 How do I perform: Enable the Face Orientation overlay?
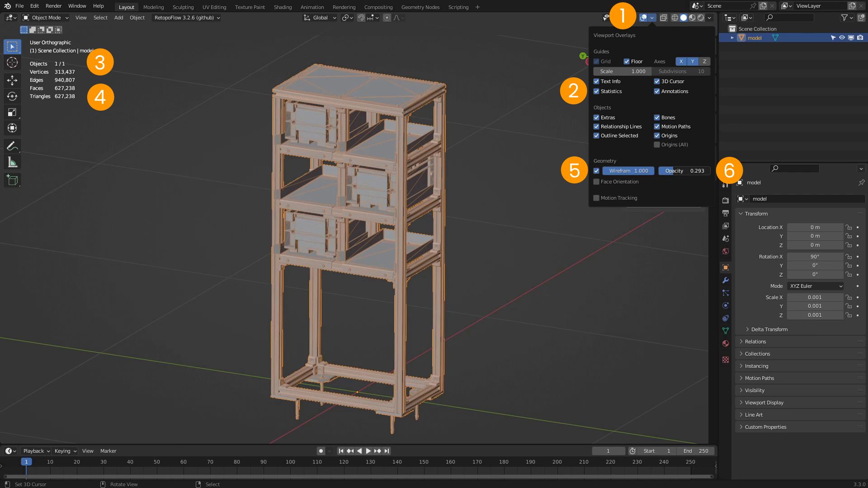coord(596,181)
